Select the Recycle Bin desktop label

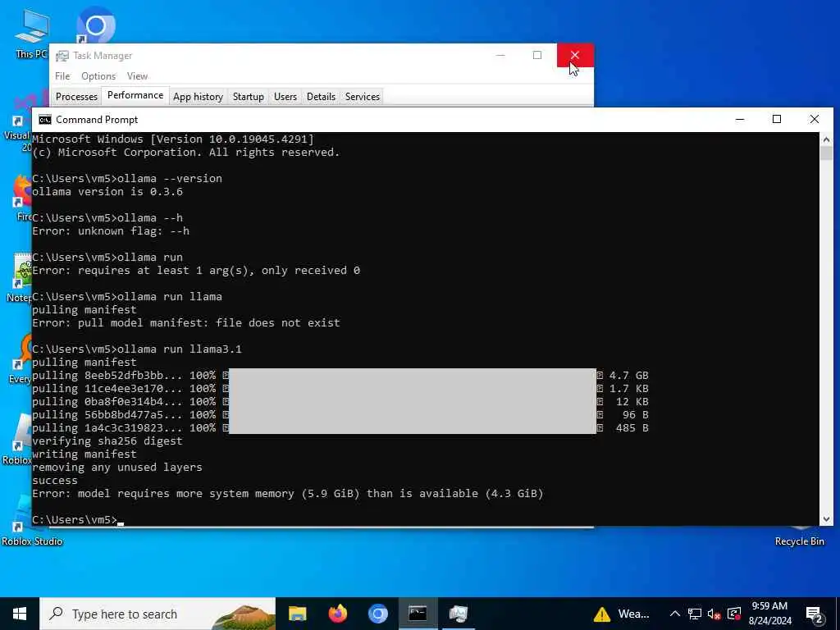pos(799,541)
